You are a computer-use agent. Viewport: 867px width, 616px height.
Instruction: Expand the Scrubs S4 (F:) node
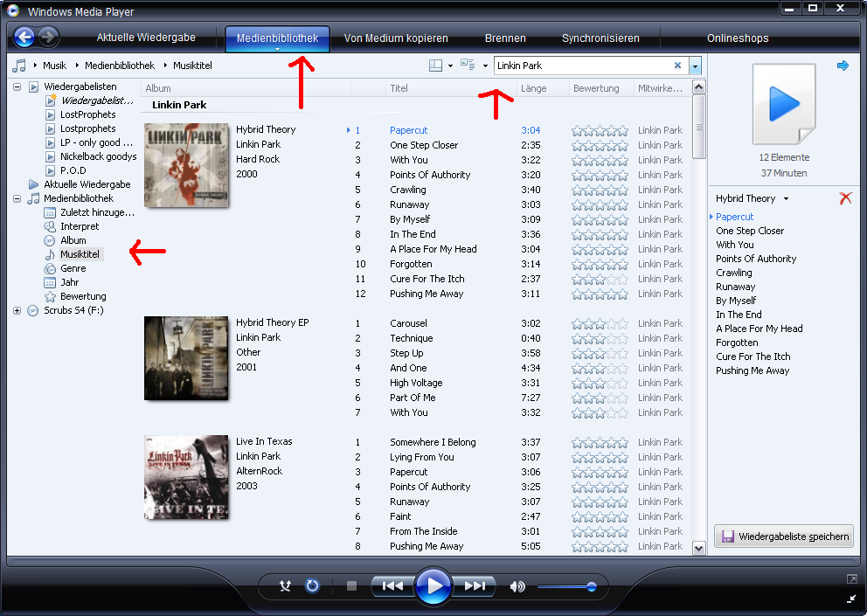[17, 310]
